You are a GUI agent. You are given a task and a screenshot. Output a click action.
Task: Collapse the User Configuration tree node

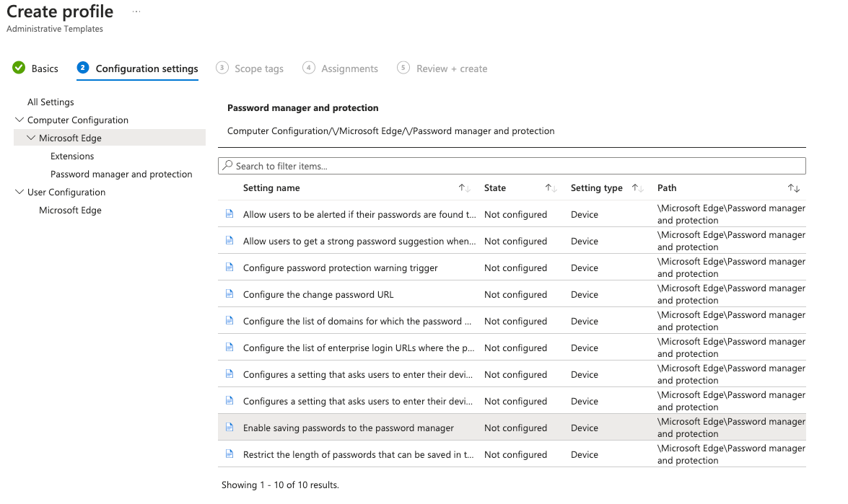pyautogui.click(x=19, y=191)
